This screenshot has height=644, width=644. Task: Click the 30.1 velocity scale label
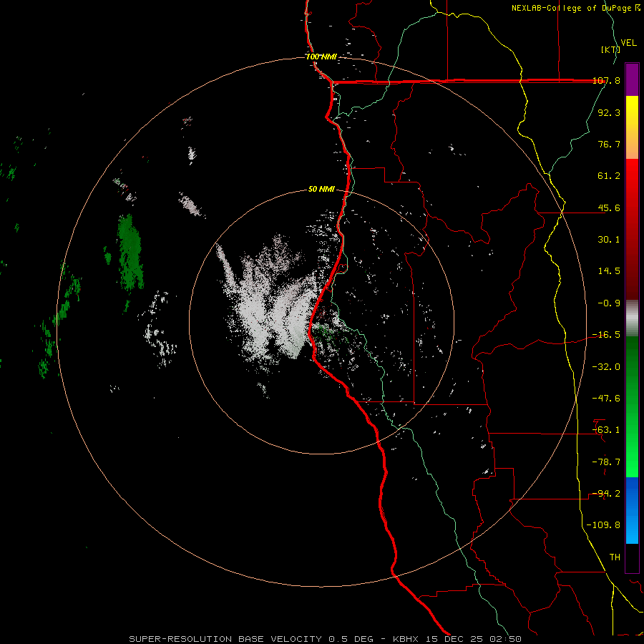coord(609,240)
